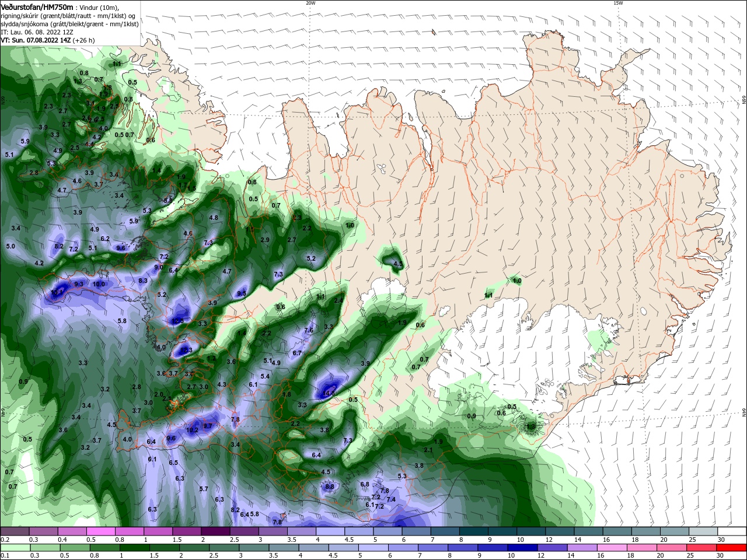Pick the white 30 mm snow legend swatch
This screenshot has width=747, height=560.
(x=732, y=531)
